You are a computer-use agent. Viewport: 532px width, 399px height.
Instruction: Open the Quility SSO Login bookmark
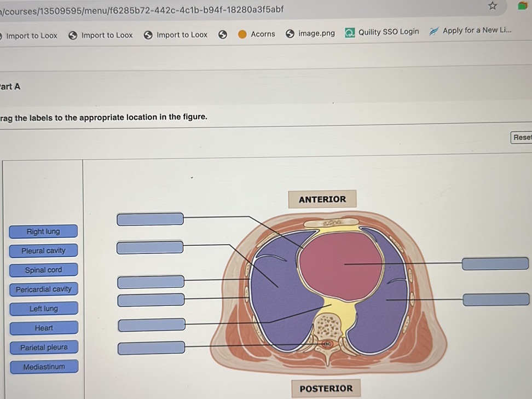coord(382,32)
